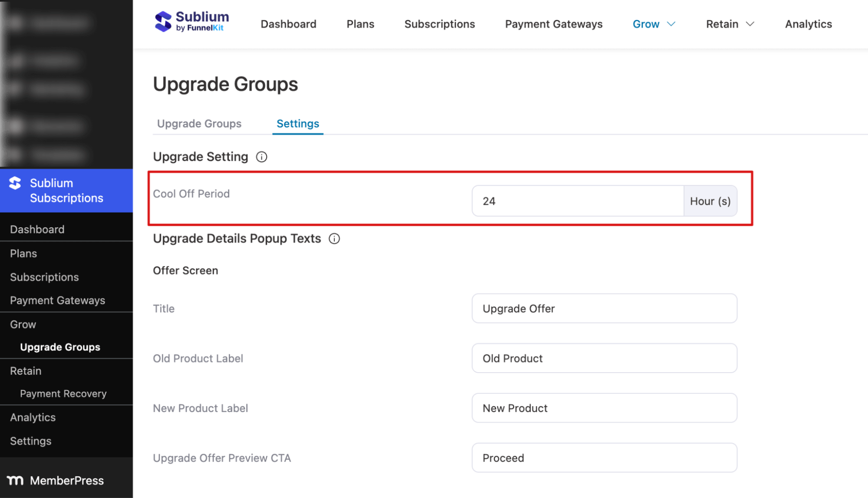This screenshot has width=868, height=498.
Task: Focus the Old Product Label input
Action: (x=604, y=359)
